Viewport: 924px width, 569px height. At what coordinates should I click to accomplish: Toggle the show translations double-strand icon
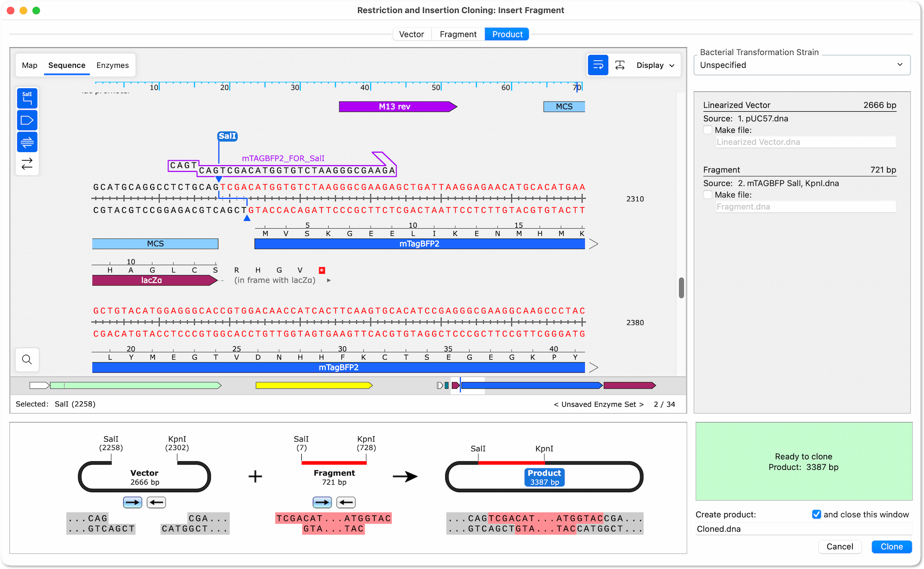click(x=27, y=142)
